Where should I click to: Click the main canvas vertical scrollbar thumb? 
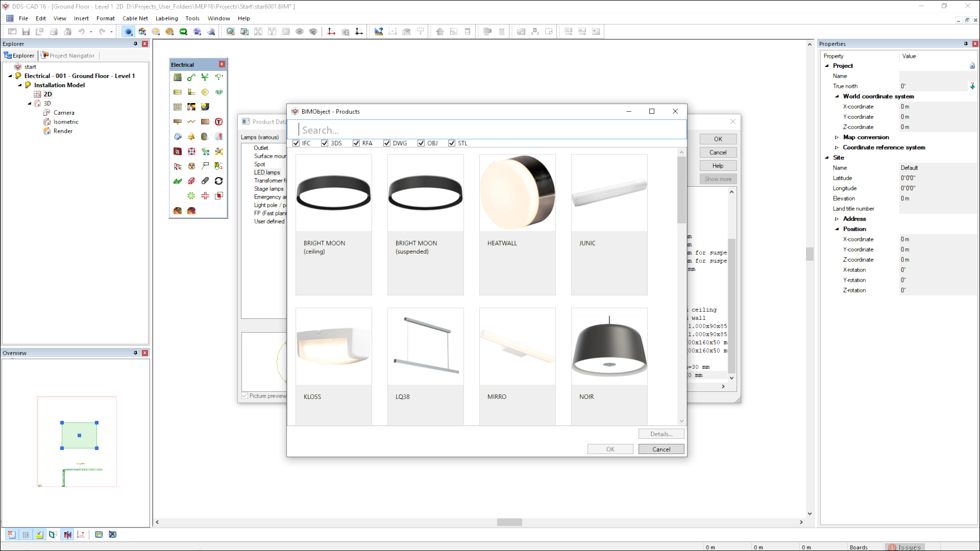click(810, 254)
